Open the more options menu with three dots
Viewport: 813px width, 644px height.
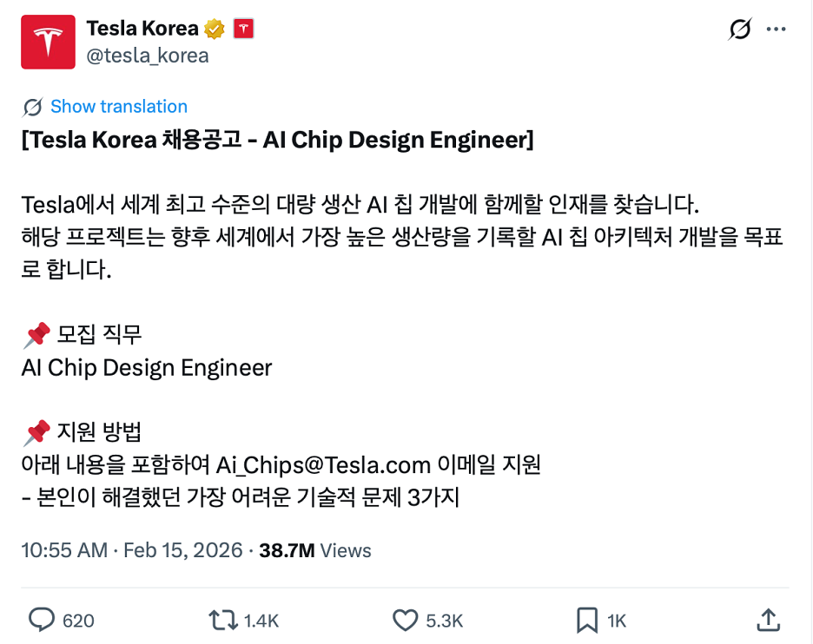[x=777, y=29]
